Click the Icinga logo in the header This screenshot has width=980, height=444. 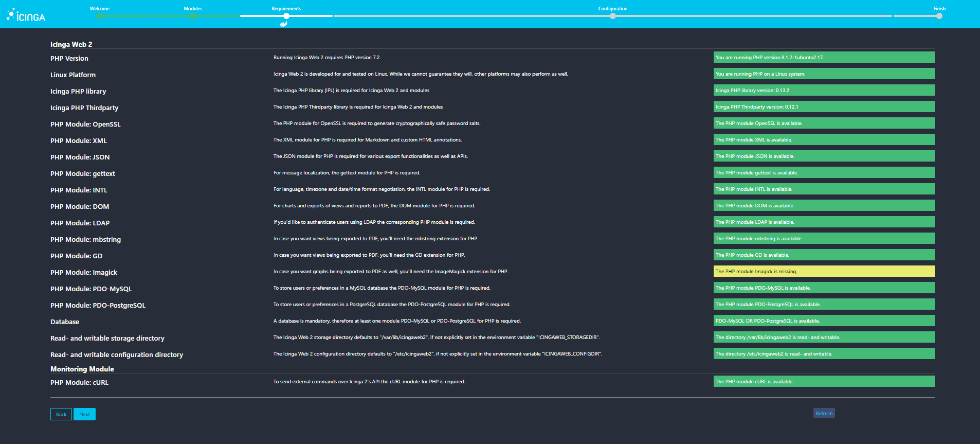tap(26, 15)
